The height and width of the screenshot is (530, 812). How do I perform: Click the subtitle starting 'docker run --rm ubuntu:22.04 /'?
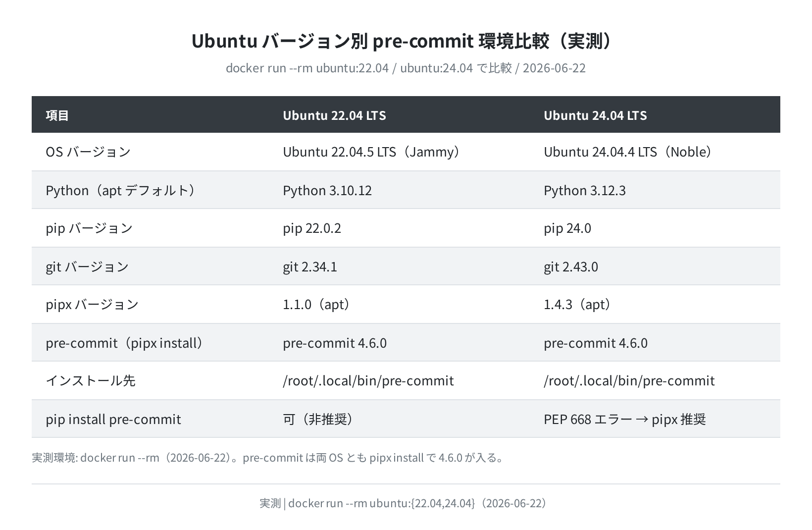(406, 68)
